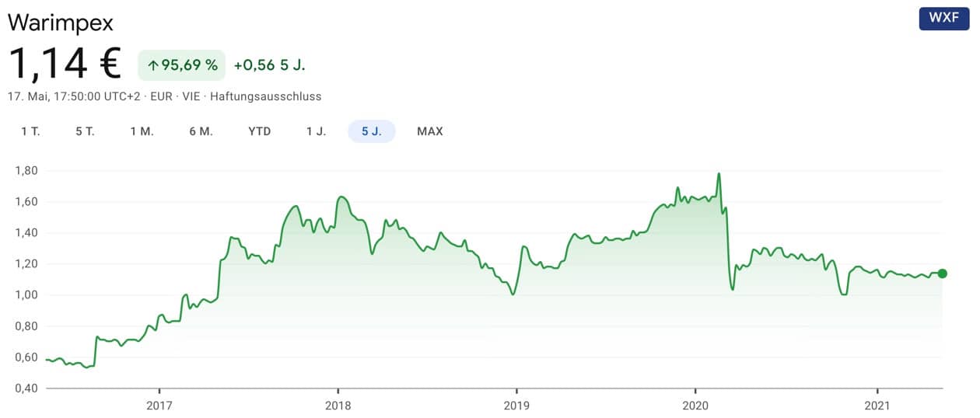980x418 pixels.
Task: Click the 2017 x-axis label
Action: click(159, 405)
